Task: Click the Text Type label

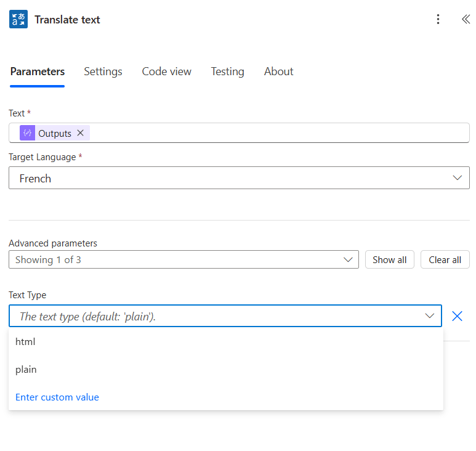Action: click(x=27, y=295)
